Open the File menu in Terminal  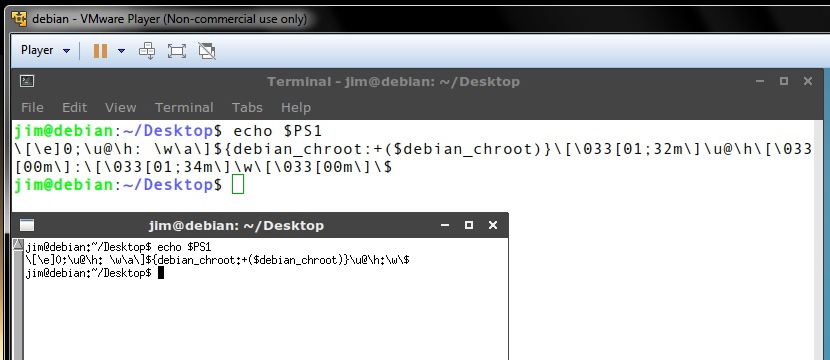pyautogui.click(x=32, y=107)
